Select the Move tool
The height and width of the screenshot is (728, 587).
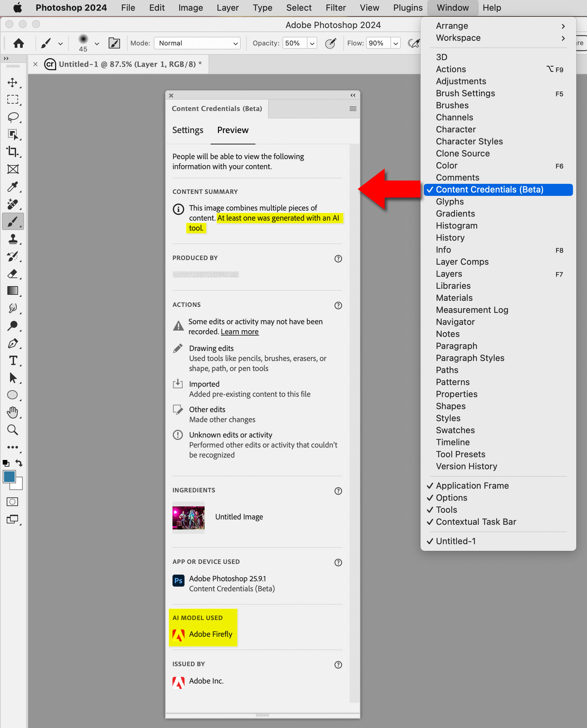click(13, 82)
